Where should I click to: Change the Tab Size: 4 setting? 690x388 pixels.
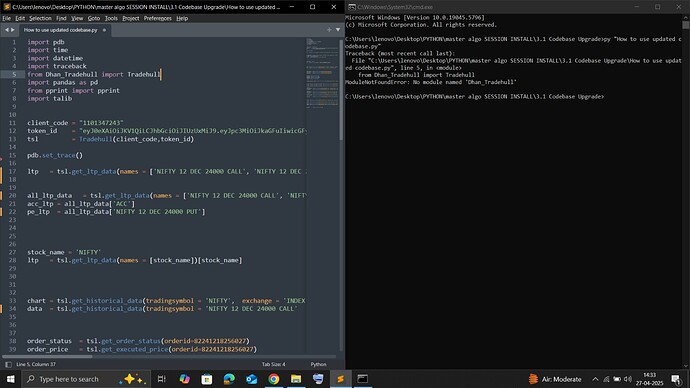point(274,364)
